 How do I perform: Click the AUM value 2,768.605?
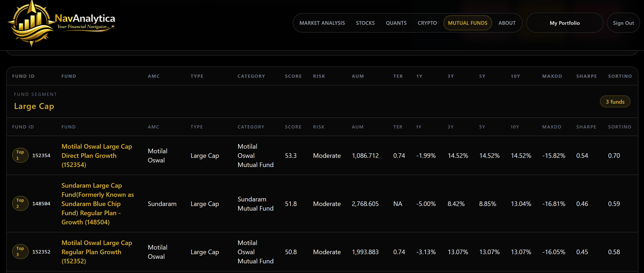point(365,204)
